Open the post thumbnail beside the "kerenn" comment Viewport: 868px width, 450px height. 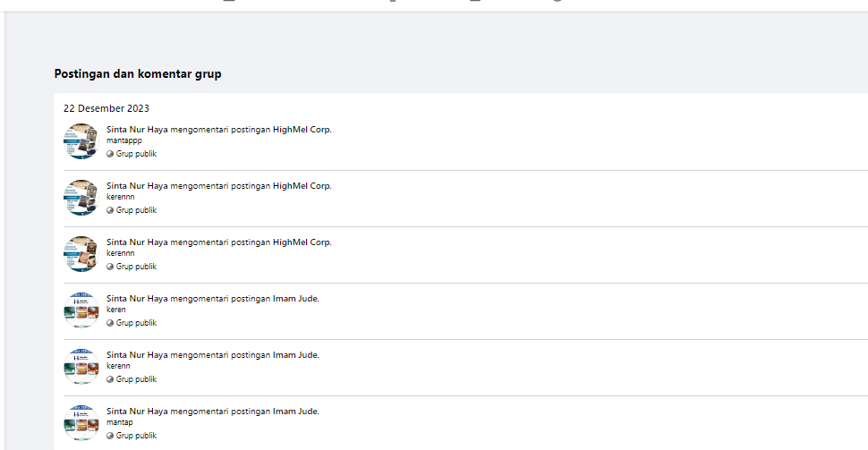click(x=81, y=367)
